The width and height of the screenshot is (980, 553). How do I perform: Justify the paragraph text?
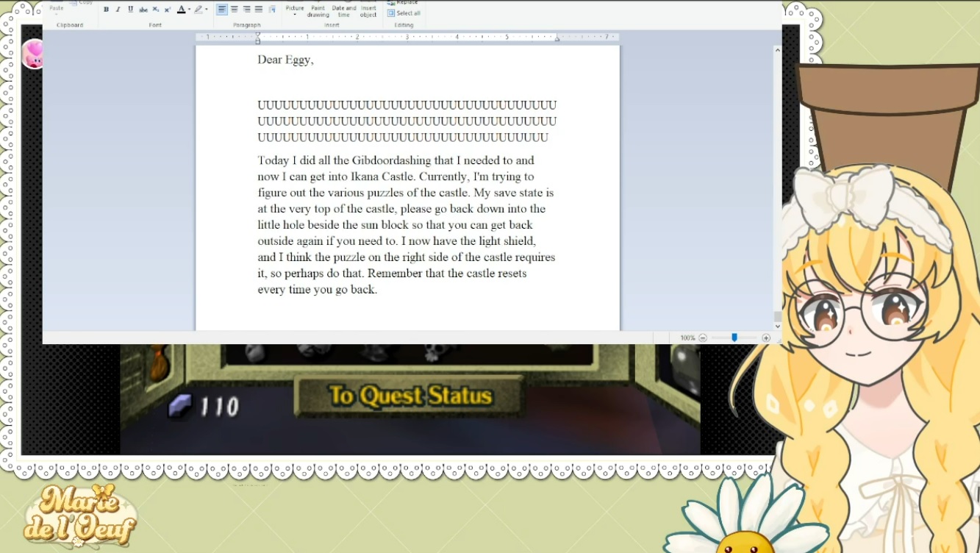click(x=259, y=10)
